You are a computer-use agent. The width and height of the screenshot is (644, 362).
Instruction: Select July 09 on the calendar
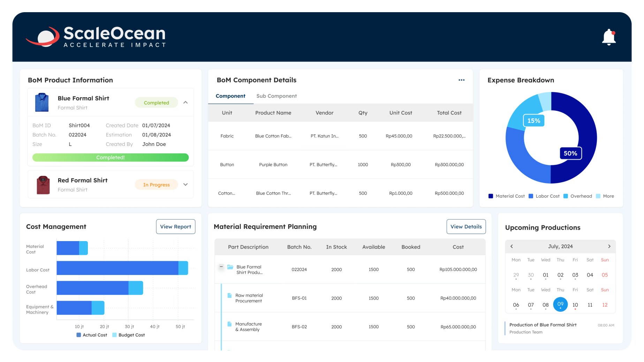coord(560,305)
